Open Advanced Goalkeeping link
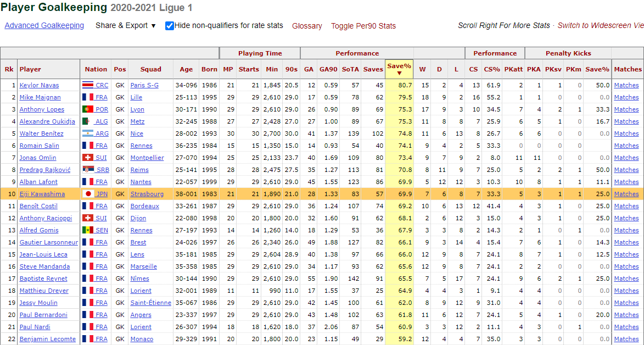Viewport: 644px width, 345px height. pos(44,25)
